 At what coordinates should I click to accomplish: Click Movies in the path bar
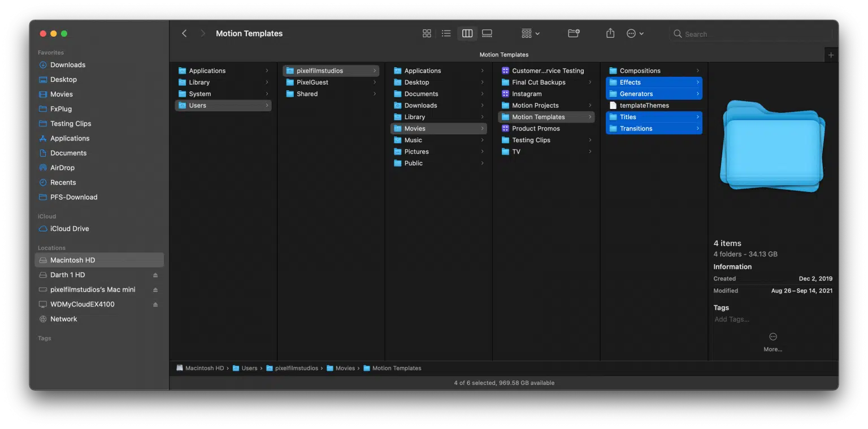click(341, 368)
